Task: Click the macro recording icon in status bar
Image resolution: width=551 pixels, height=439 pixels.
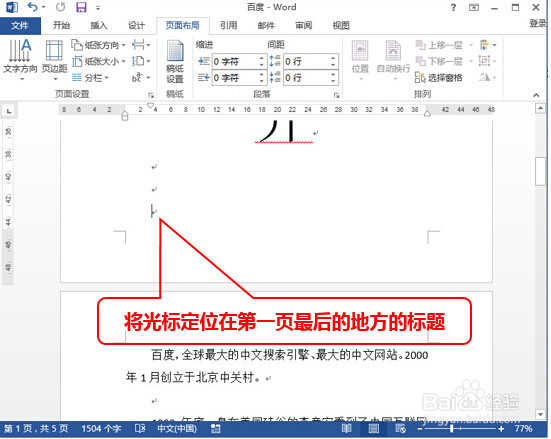Action: 215,428
